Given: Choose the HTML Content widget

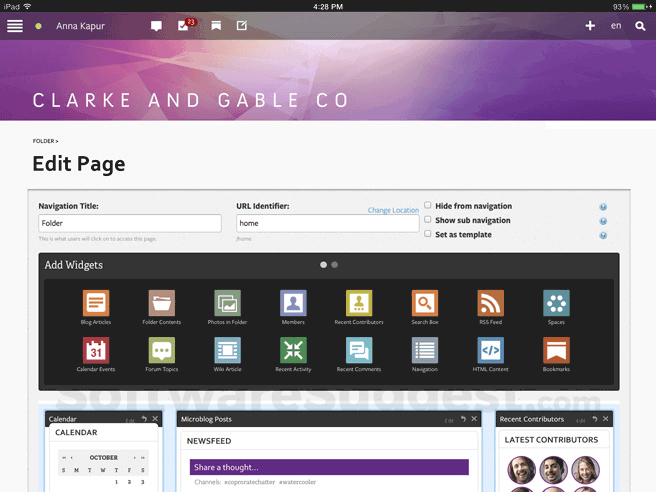Looking at the screenshot, I should tap(490, 350).
